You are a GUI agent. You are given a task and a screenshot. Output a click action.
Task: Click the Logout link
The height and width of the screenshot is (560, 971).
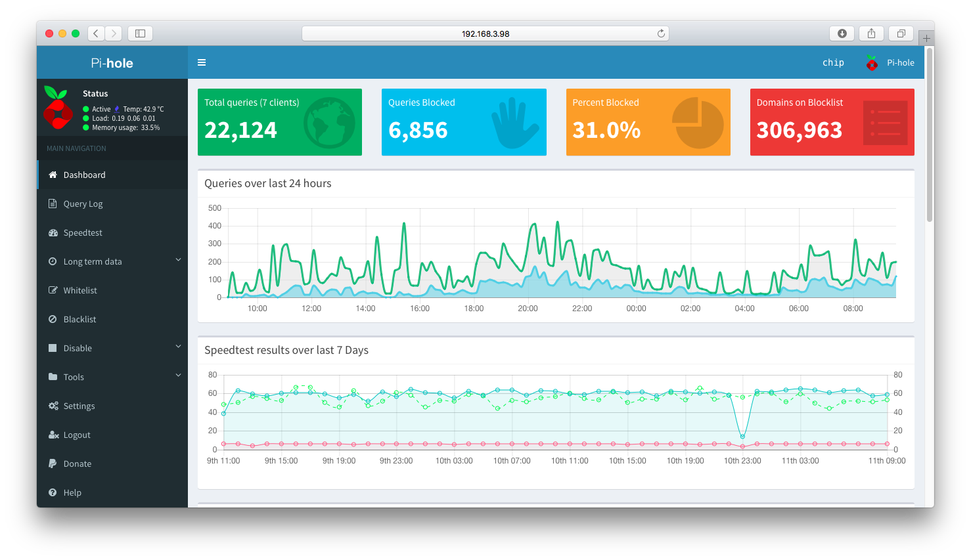click(x=112, y=435)
